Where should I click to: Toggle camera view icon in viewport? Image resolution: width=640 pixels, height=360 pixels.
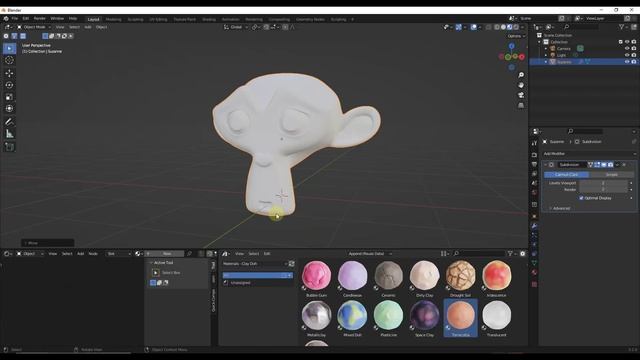tap(521, 95)
